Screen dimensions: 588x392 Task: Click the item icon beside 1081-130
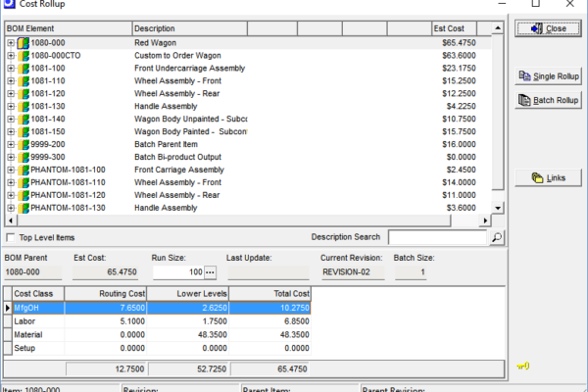(24, 107)
